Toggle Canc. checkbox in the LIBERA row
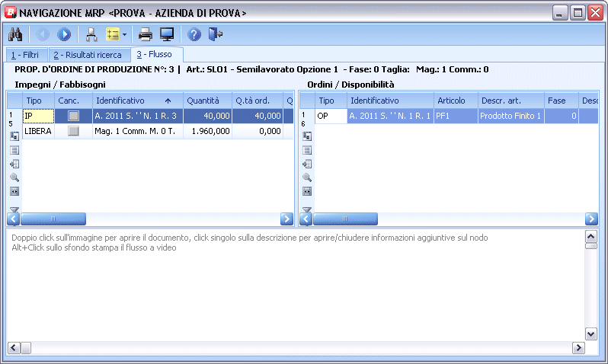 pyautogui.click(x=73, y=131)
